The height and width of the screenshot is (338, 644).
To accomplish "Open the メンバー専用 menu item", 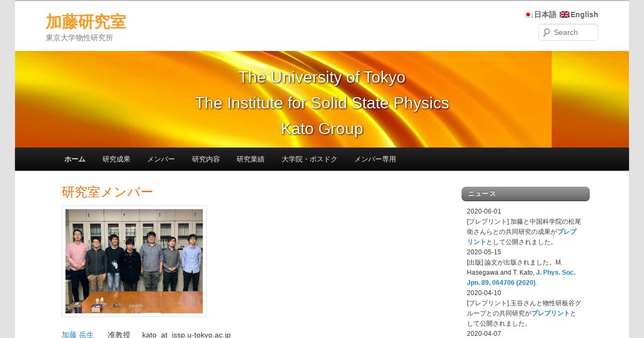I will (x=375, y=159).
